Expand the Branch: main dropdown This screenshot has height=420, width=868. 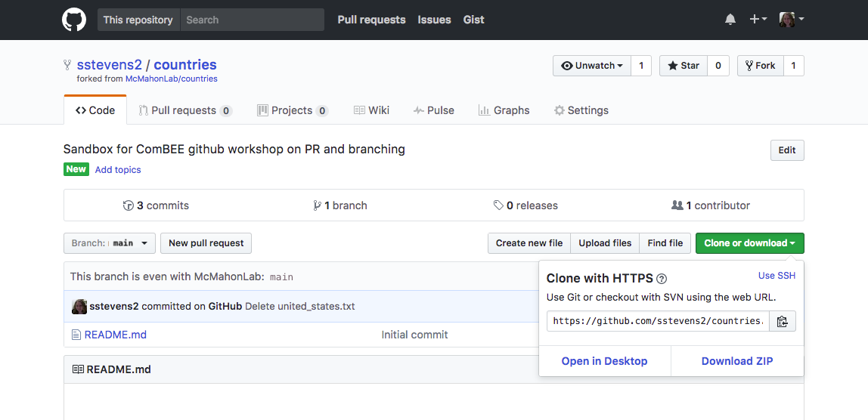110,243
